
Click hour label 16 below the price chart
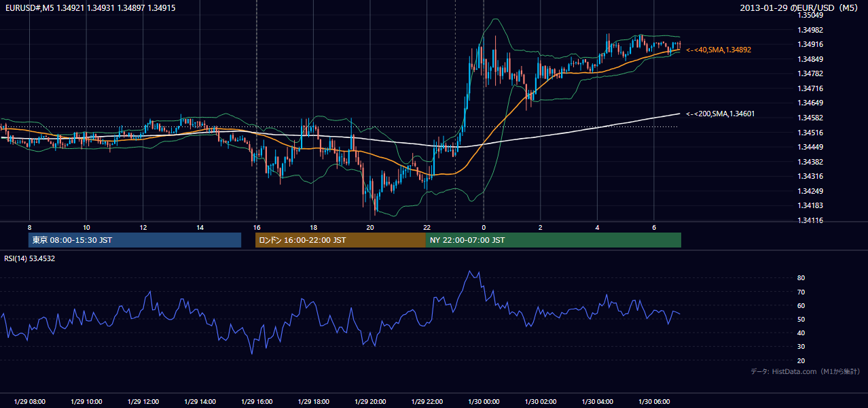tap(256, 227)
